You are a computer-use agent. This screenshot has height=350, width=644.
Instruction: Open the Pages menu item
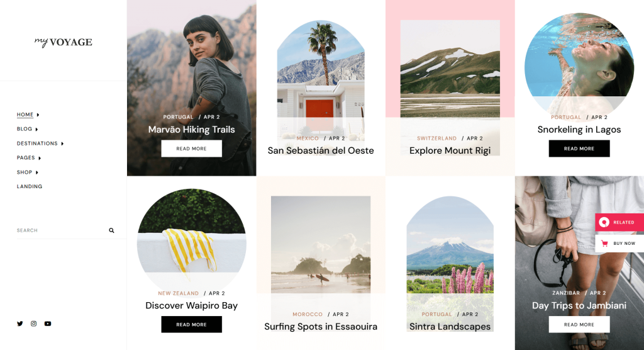tap(26, 158)
